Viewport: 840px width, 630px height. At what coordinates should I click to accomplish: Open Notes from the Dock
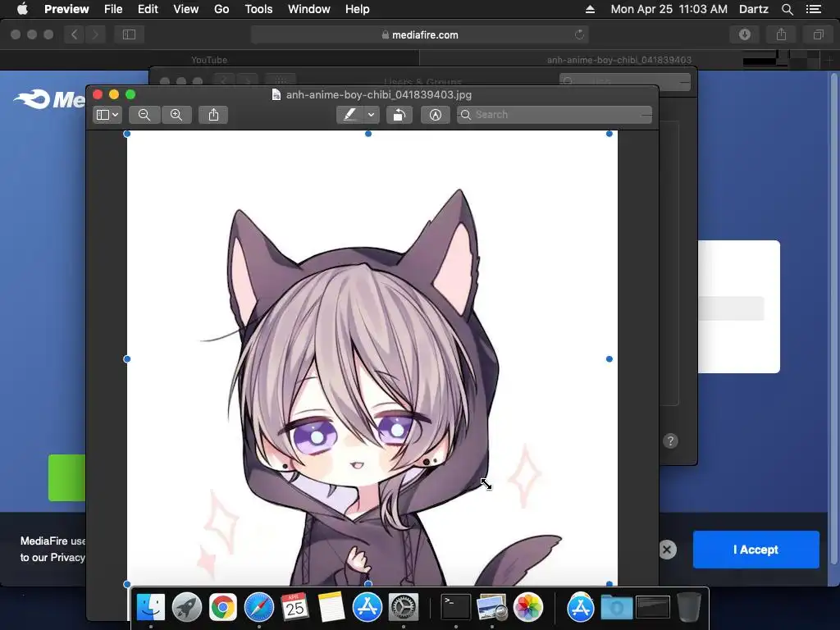pyautogui.click(x=331, y=608)
